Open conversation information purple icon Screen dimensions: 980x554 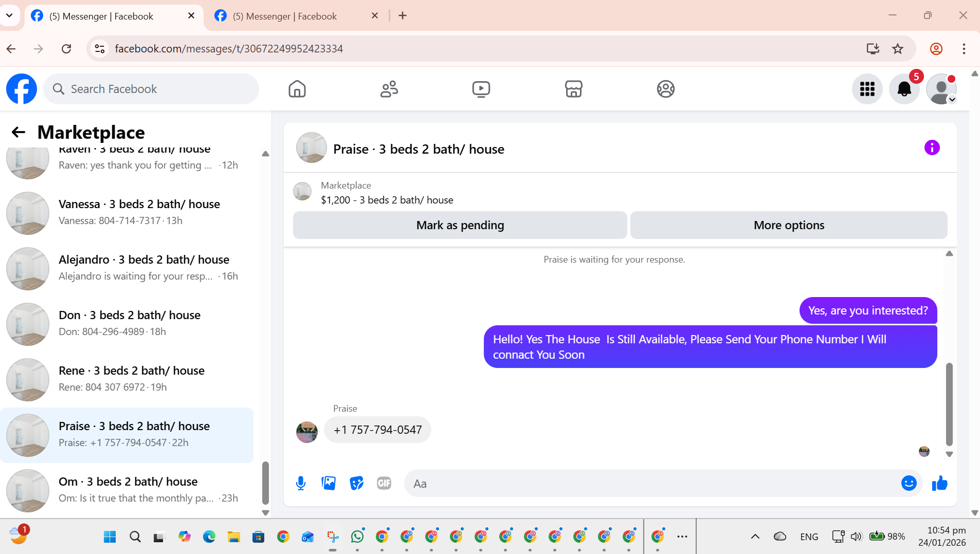[x=932, y=148]
